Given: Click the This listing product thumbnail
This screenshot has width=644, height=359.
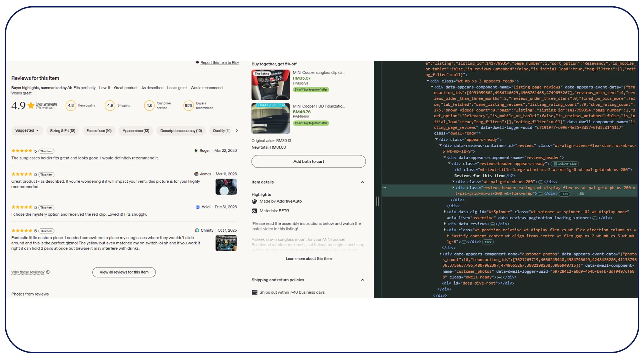Looking at the screenshot, I should coord(271,85).
